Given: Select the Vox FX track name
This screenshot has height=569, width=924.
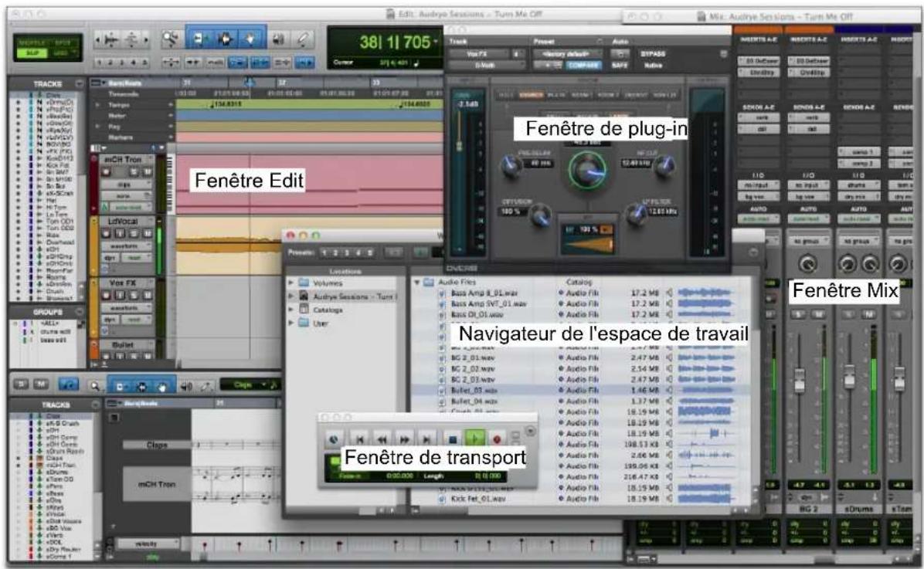Looking at the screenshot, I should tap(123, 283).
